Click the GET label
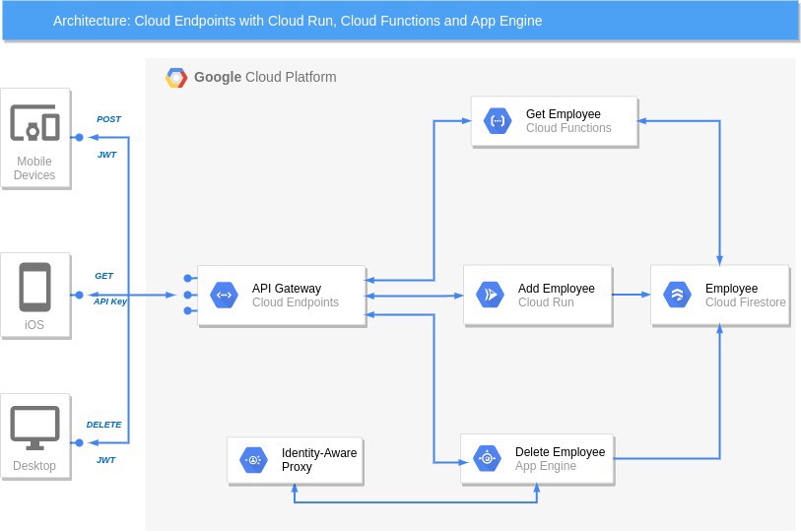This screenshot has width=801, height=532. point(103,276)
